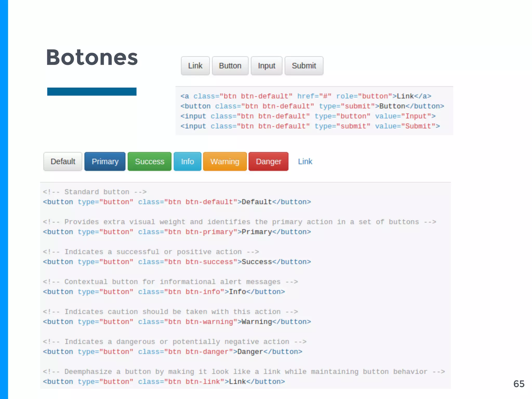Image resolution: width=532 pixels, height=399 pixels.
Task: Click the 'Provides extra visual weight' comment
Action: tap(240, 222)
